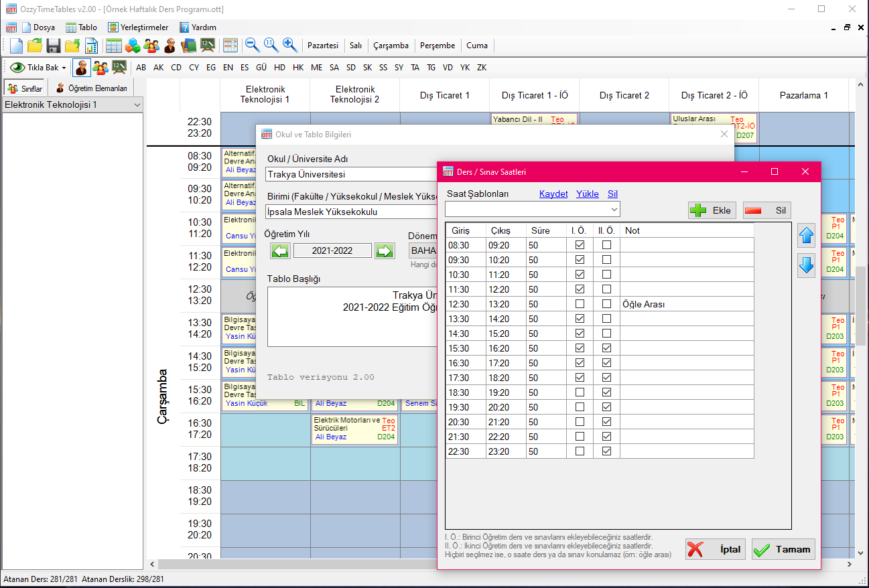869x588 pixels.
Task: Confirm with the Tamam button
Action: point(783,549)
